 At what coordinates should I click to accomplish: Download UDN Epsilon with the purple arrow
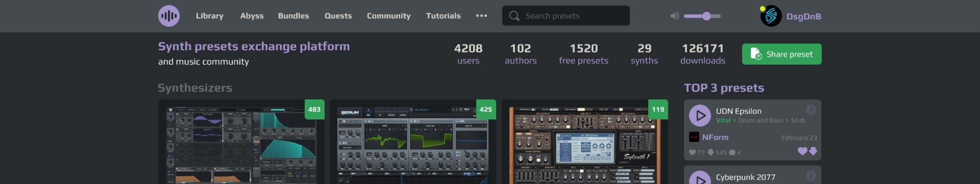click(813, 151)
